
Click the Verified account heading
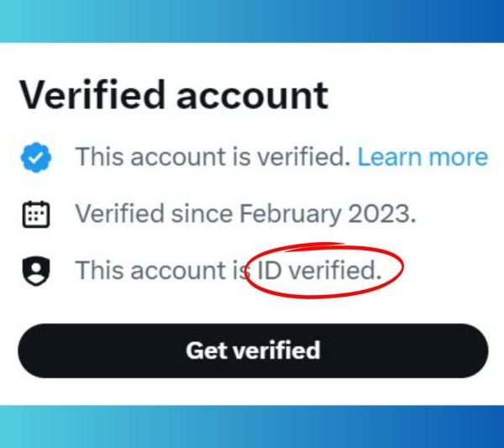pos(174,95)
